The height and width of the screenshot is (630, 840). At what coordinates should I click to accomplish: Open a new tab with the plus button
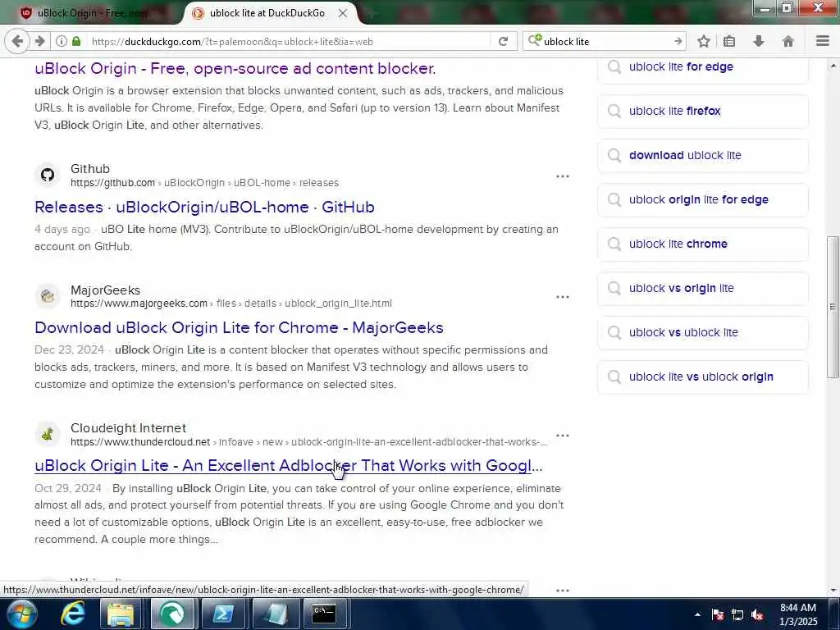click(x=372, y=13)
